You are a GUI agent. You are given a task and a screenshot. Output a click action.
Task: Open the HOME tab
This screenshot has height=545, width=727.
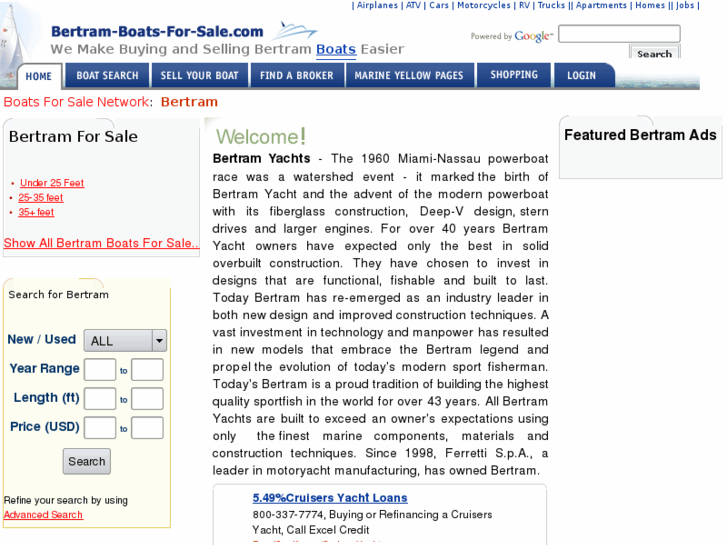click(x=39, y=76)
